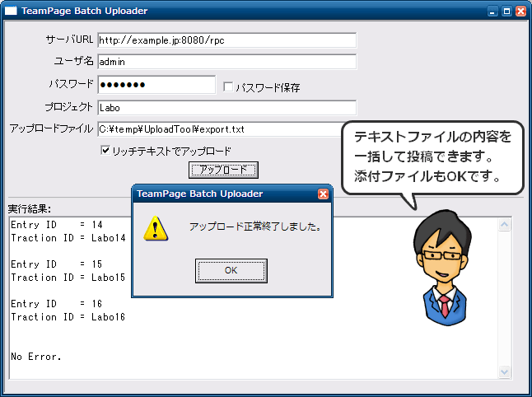Click the 'Entry ID = 15' line
The height and width of the screenshot is (397, 532).
click(x=57, y=264)
